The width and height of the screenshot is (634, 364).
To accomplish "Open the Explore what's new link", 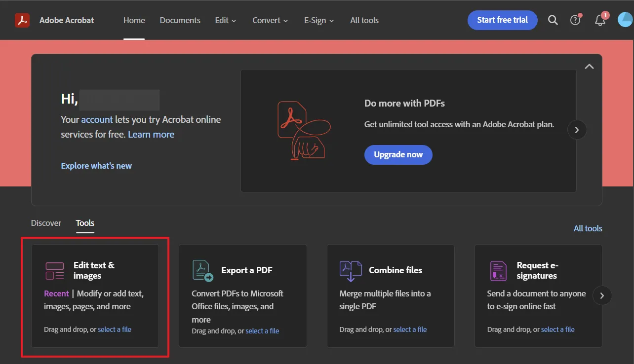I will pos(96,166).
